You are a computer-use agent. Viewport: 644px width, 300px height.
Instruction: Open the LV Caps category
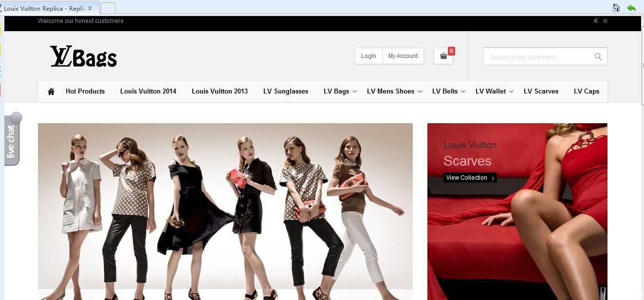(x=586, y=92)
